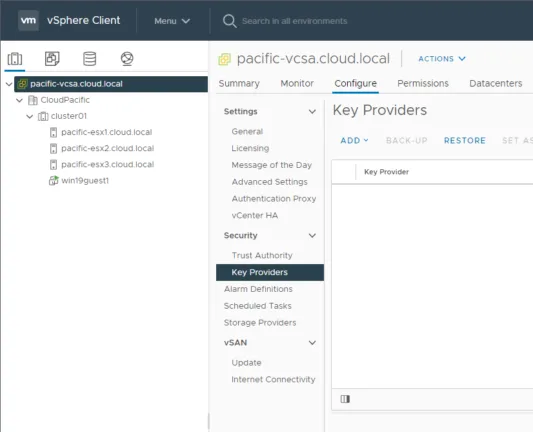Open Internet Connectivity
This screenshot has width=533, height=432.
(273, 379)
